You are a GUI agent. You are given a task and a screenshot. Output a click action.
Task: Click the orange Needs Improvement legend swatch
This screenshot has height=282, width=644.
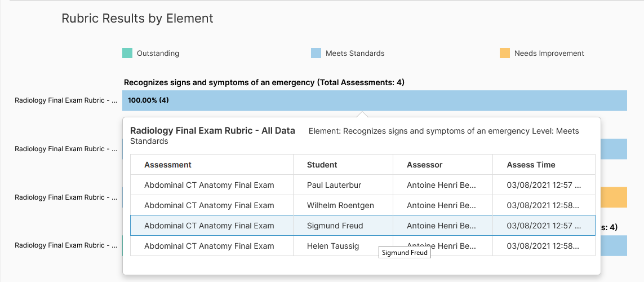[504, 54]
